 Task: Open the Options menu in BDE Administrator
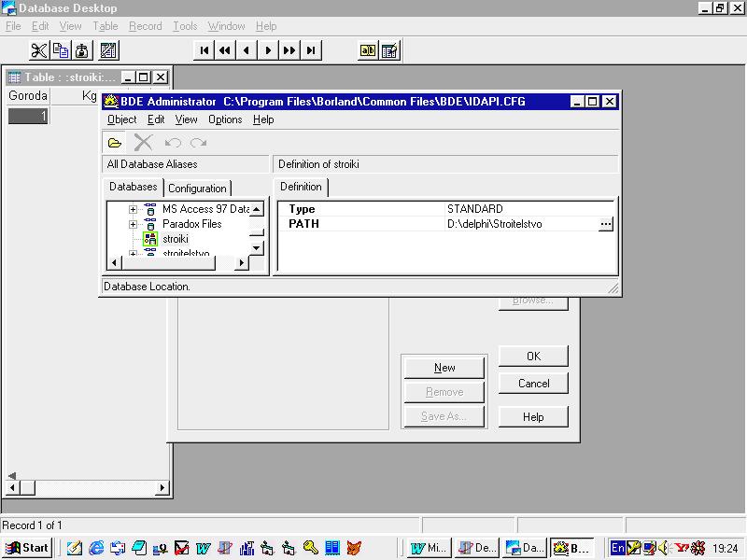click(x=225, y=119)
